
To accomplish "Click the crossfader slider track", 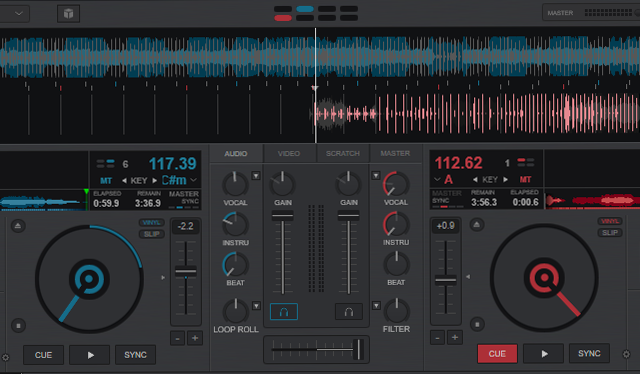I will pyautogui.click(x=316, y=350).
